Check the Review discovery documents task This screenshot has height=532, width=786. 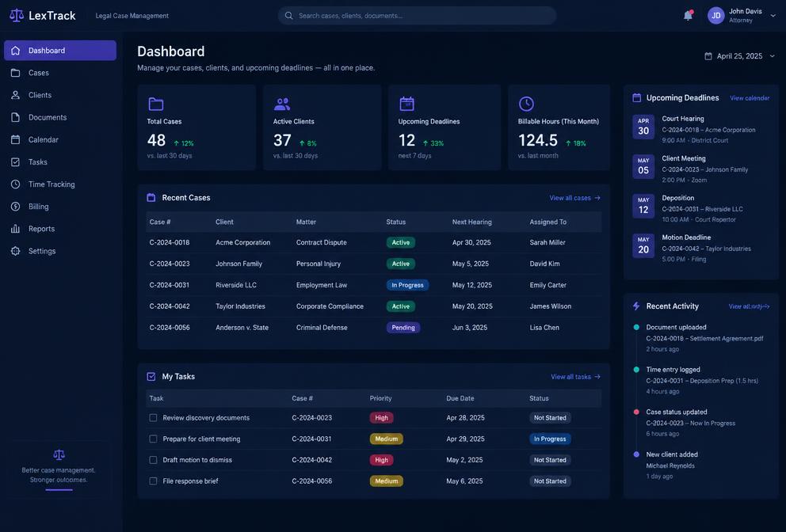pos(153,418)
